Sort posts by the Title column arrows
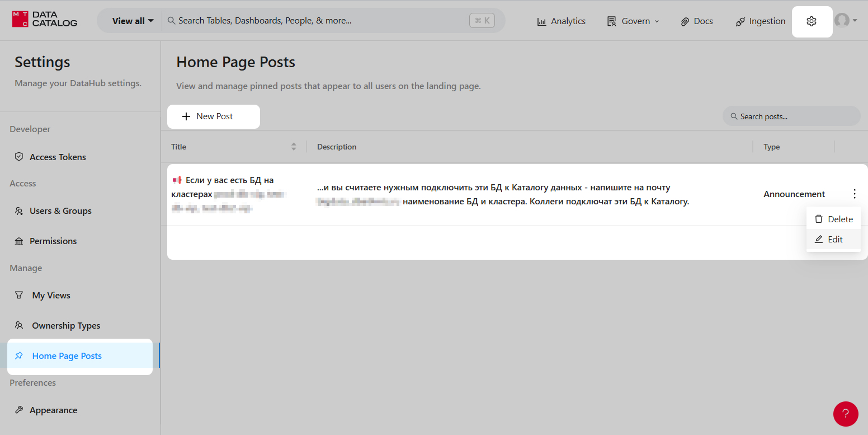The height and width of the screenshot is (435, 868). [294, 147]
